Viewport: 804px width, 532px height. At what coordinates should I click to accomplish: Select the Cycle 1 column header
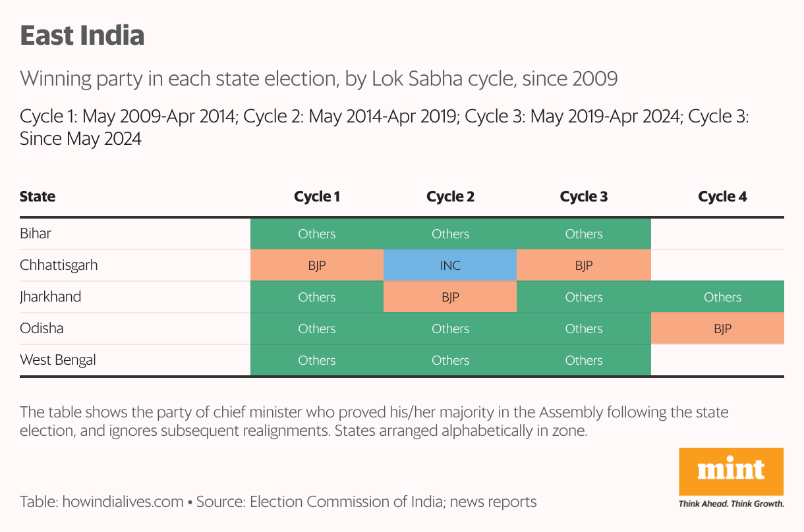317,196
